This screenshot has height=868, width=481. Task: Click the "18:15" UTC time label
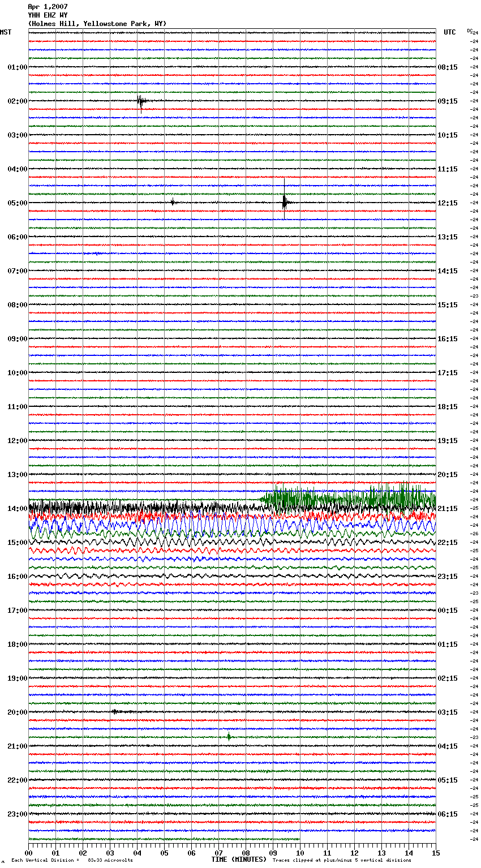point(448,407)
